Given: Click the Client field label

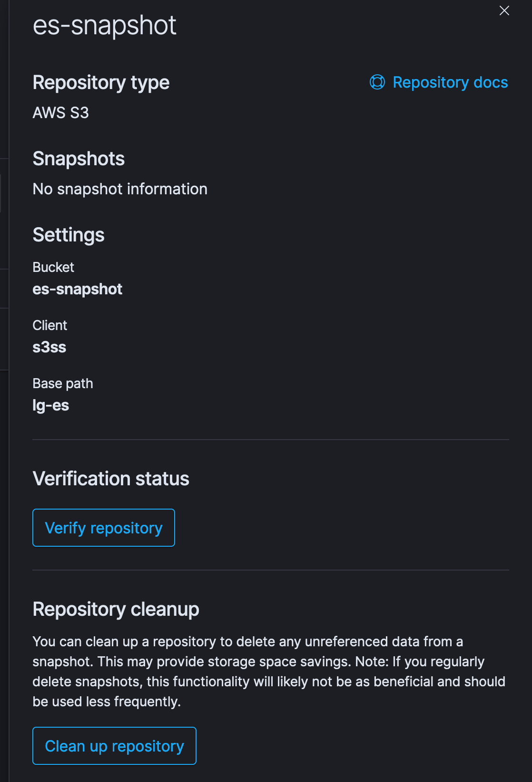Looking at the screenshot, I should (49, 325).
